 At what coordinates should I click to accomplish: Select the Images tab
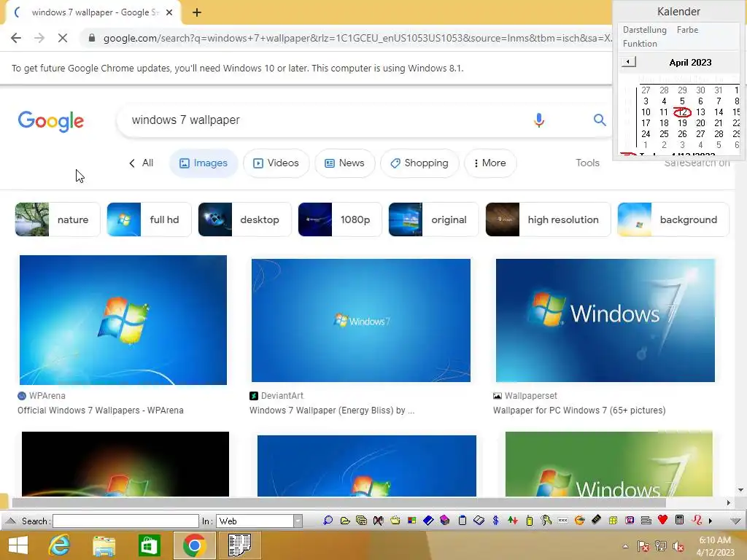coord(204,163)
